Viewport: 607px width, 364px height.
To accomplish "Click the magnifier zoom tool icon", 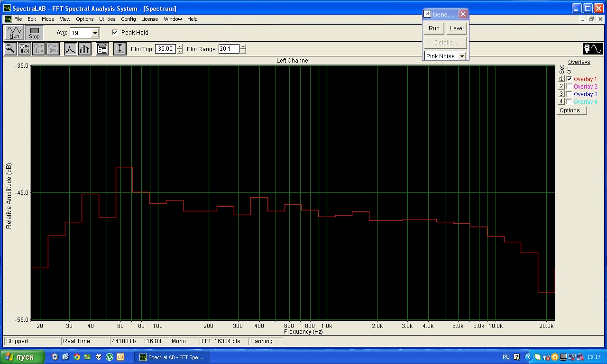I will pyautogui.click(x=10, y=49).
